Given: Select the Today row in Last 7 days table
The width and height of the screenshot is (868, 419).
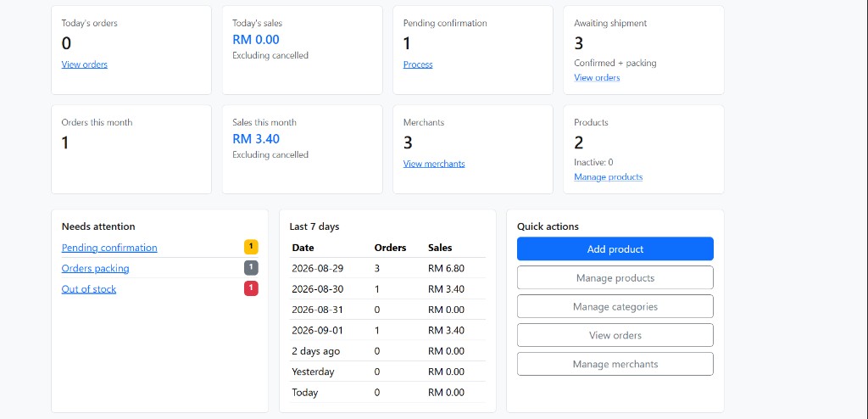Looking at the screenshot, I should coord(387,393).
